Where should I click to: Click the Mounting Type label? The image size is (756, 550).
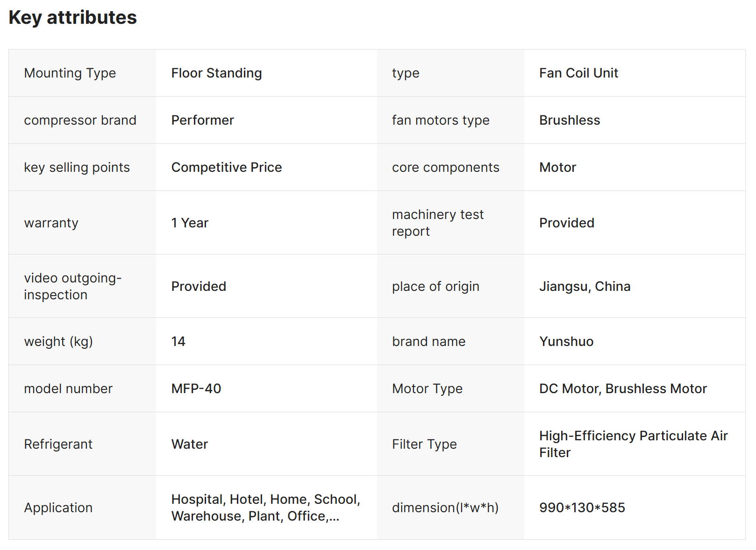(70, 73)
